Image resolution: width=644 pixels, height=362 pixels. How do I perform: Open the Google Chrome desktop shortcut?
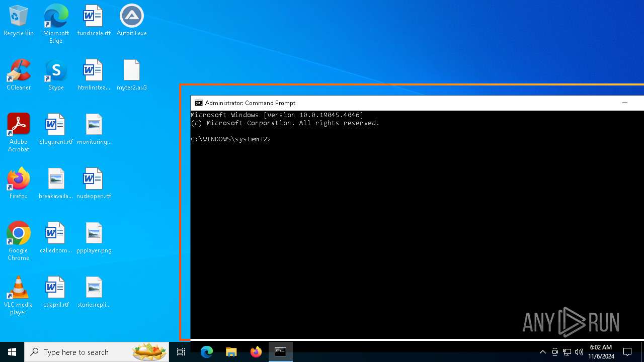coord(19,241)
